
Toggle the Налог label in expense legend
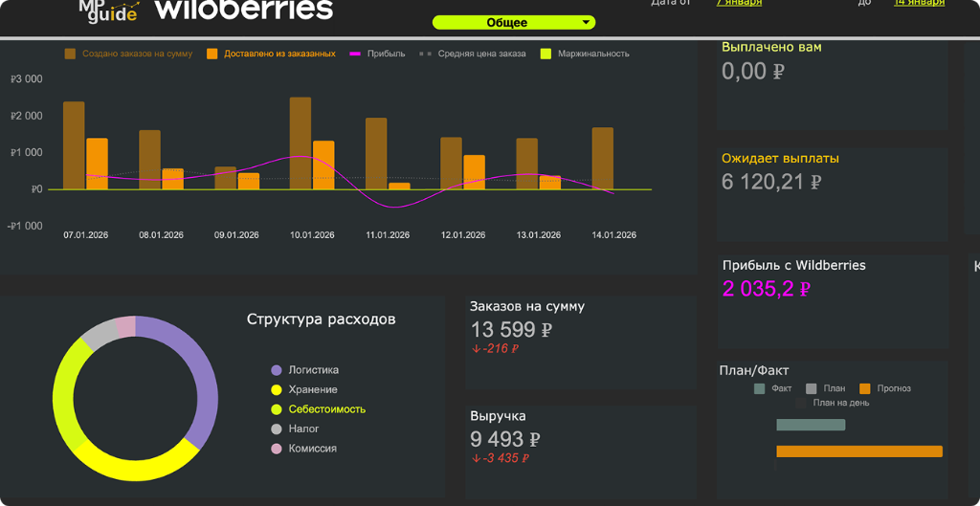[303, 429]
